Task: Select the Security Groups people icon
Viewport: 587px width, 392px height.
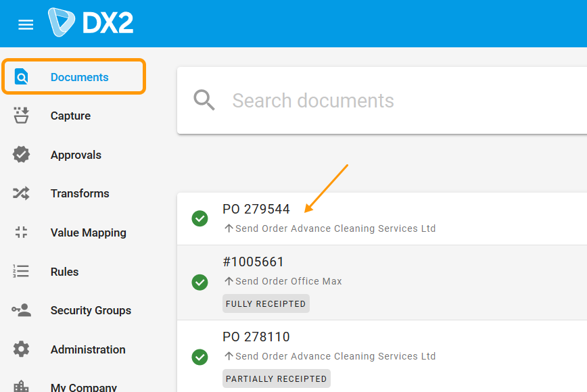Action: [20, 310]
